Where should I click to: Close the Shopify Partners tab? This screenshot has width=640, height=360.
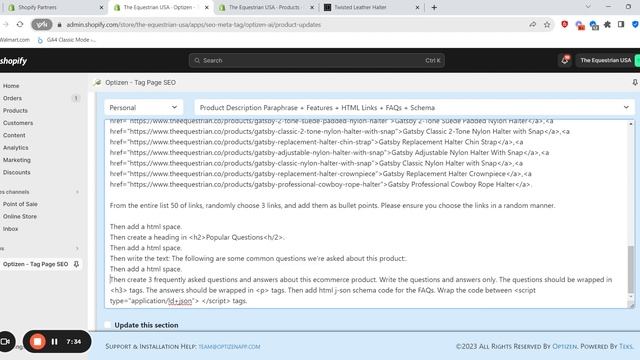[101, 7]
